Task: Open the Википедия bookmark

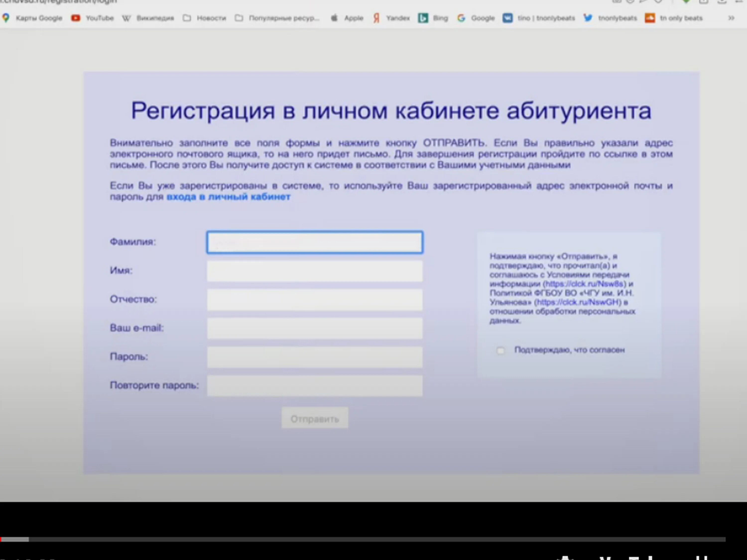Action: [148, 18]
